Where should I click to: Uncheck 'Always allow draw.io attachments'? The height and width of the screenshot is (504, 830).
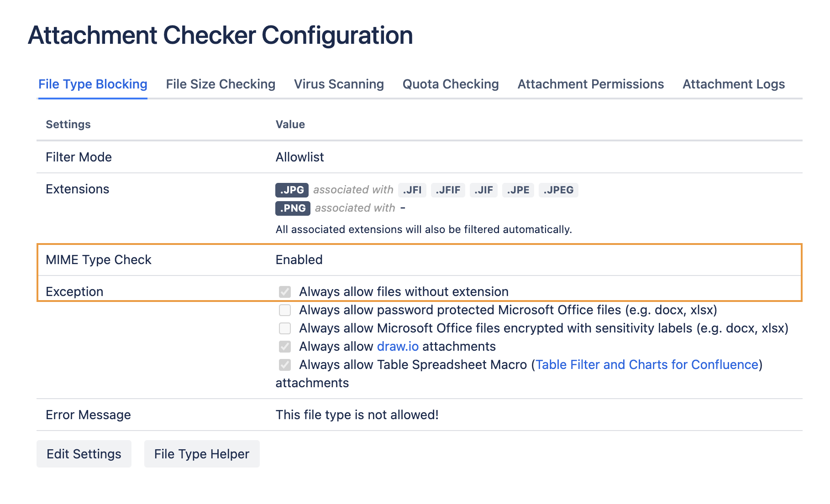(x=284, y=346)
